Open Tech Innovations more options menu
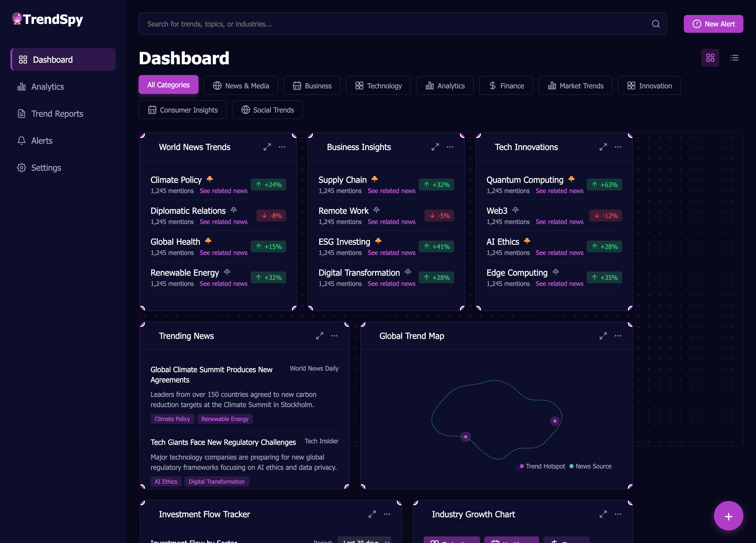Screen dimensions: 756x543 [618, 147]
